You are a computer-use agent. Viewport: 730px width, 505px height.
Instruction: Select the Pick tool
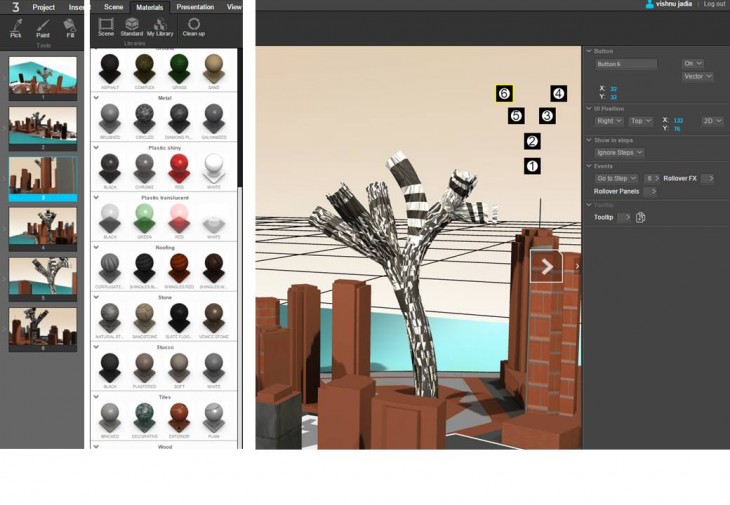pyautogui.click(x=15, y=27)
